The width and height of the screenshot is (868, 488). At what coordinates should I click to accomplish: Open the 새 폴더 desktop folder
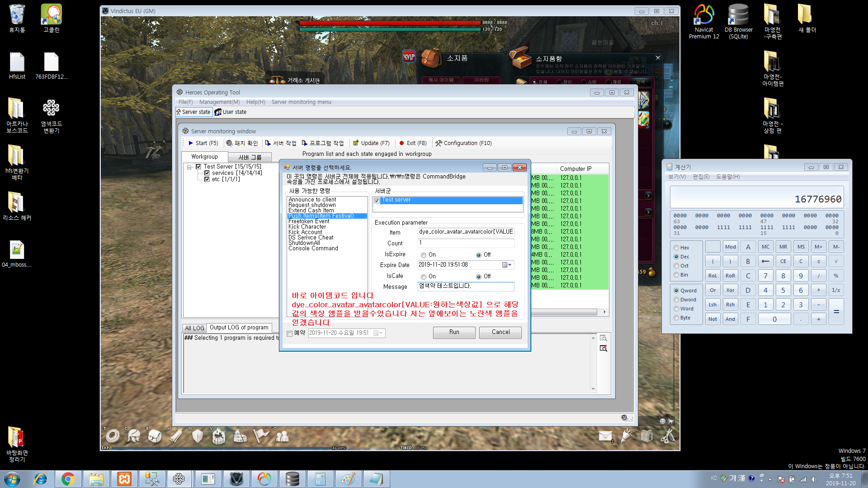point(807,19)
